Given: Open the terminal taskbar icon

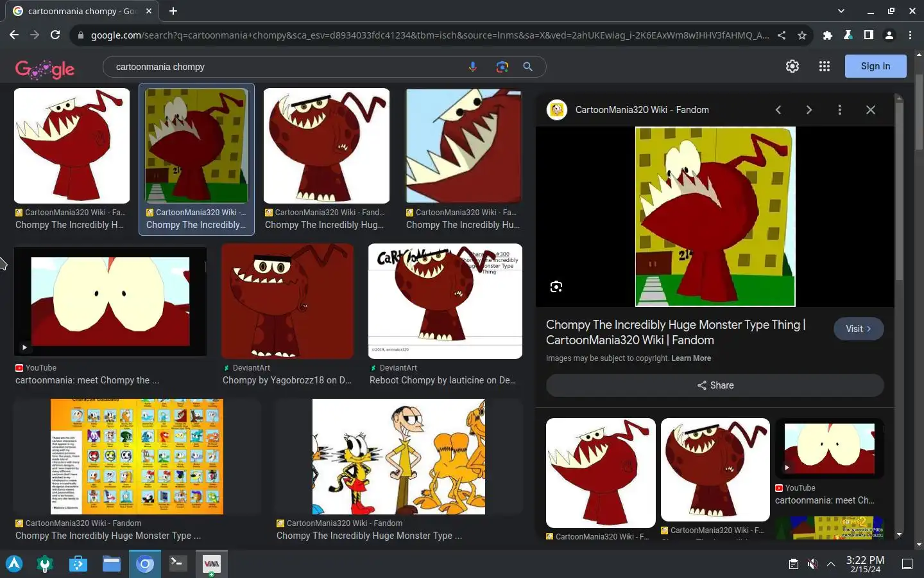Looking at the screenshot, I should pyautogui.click(x=178, y=564).
